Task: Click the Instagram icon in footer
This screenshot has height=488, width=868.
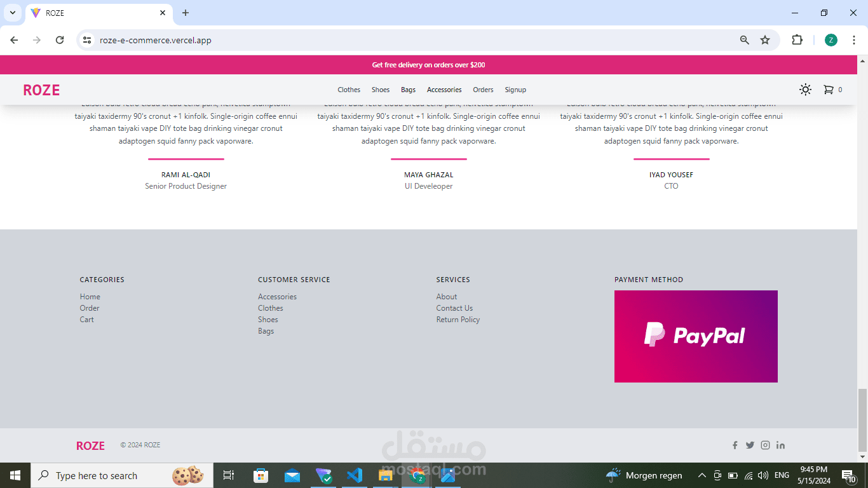Action: (765, 445)
